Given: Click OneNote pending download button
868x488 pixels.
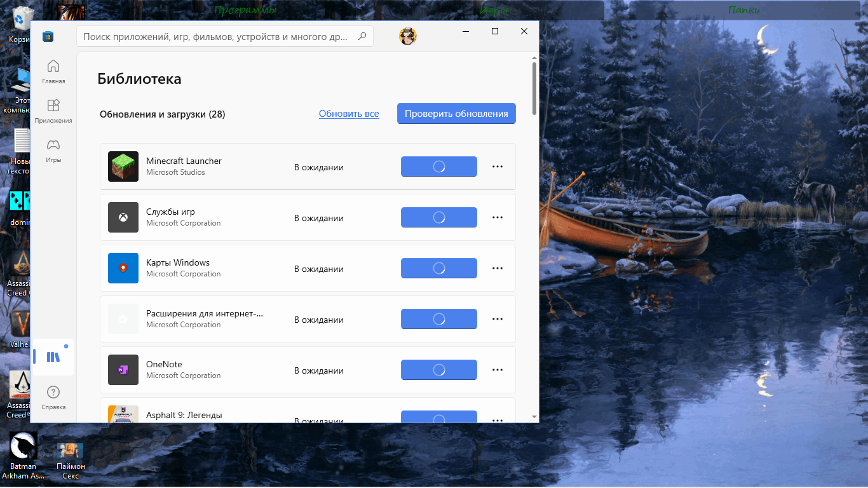Looking at the screenshot, I should [x=439, y=370].
